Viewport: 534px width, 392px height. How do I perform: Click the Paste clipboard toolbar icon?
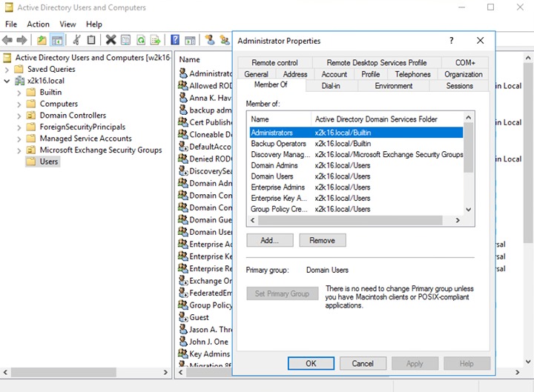coord(91,40)
